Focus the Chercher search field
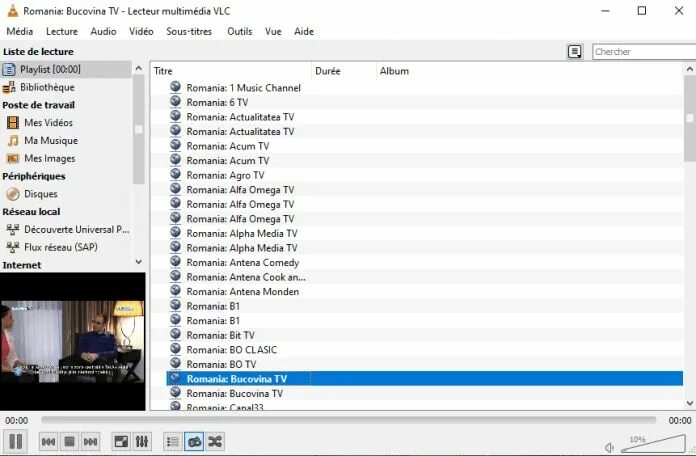696x456 pixels. [644, 52]
